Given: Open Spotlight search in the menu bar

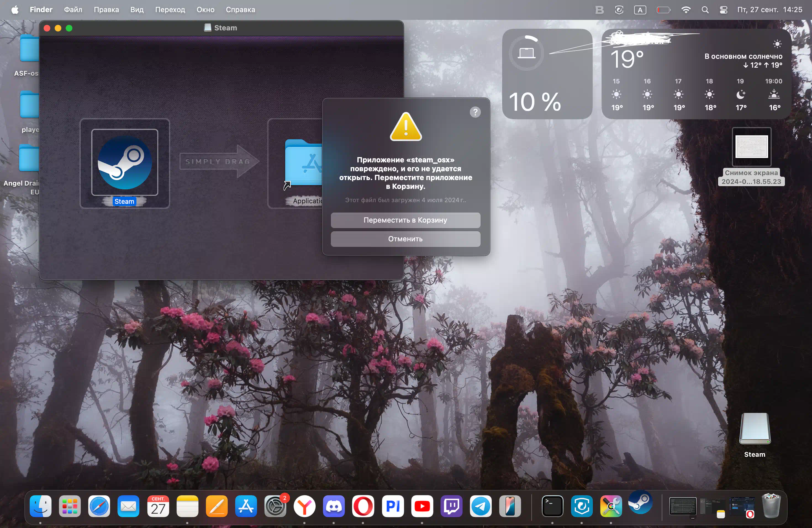Looking at the screenshot, I should pos(705,10).
